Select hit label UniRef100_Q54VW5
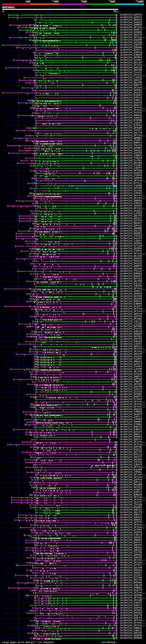This screenshot has width=146, height=644. (x=131, y=70)
